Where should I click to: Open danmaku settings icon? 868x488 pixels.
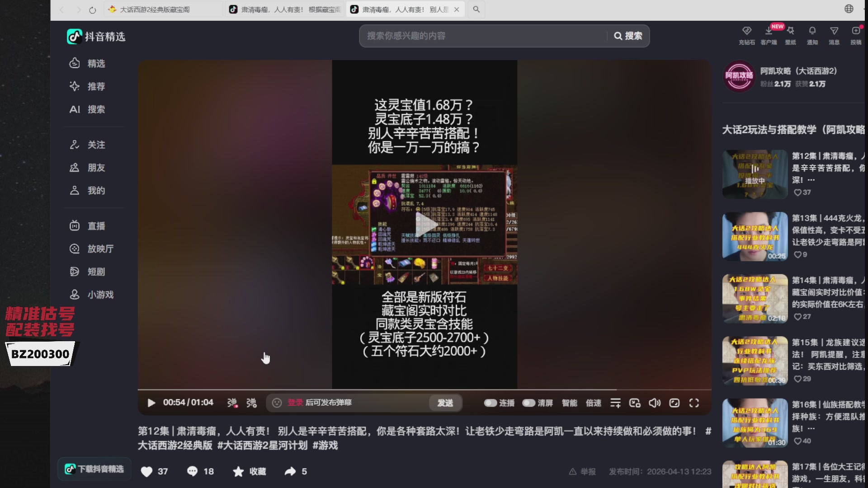[251, 403]
